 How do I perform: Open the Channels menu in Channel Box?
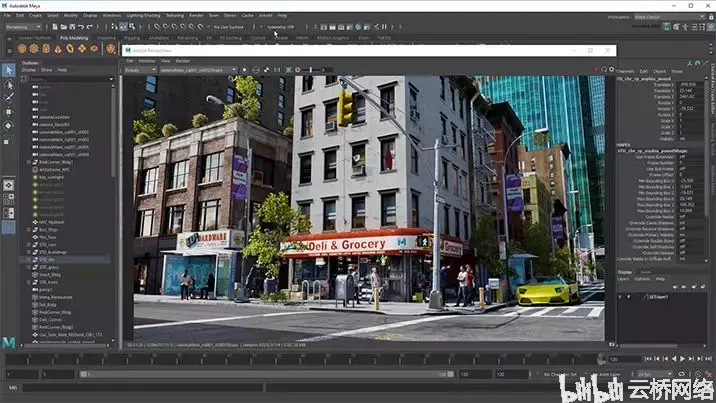(x=625, y=71)
